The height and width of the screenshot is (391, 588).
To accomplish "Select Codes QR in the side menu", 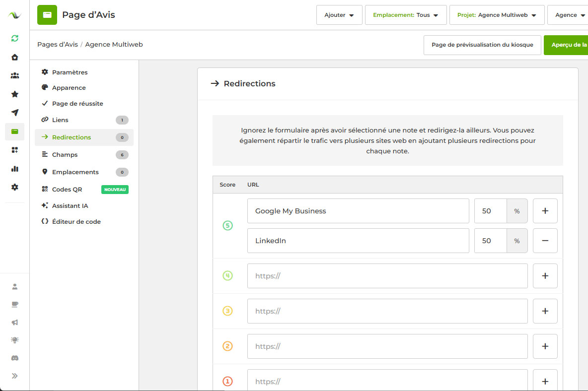I will click(x=67, y=190).
